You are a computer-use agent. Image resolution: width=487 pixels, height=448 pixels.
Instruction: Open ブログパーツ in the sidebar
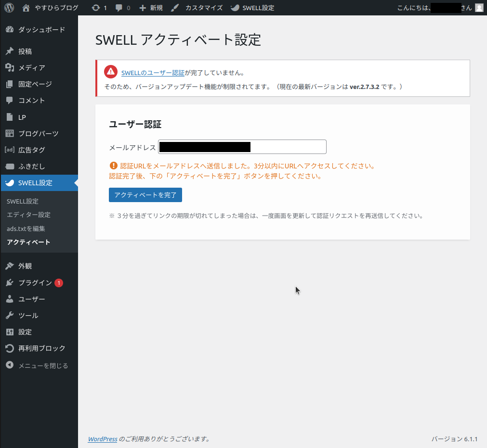tap(39, 133)
